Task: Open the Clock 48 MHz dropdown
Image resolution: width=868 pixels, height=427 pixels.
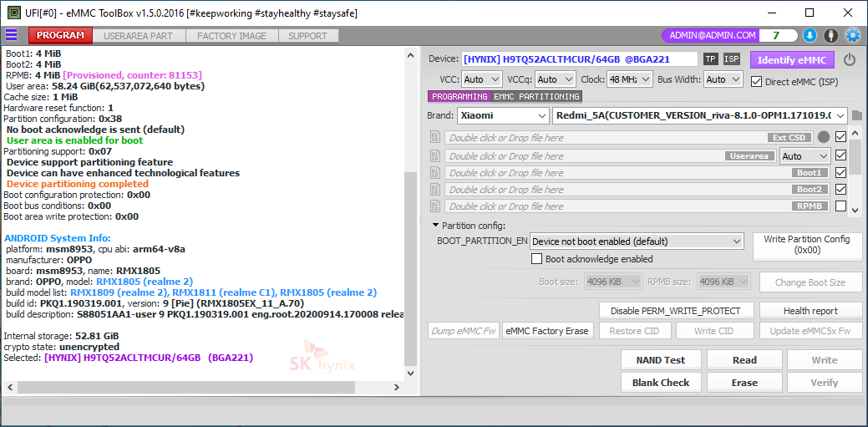Action: pos(630,79)
